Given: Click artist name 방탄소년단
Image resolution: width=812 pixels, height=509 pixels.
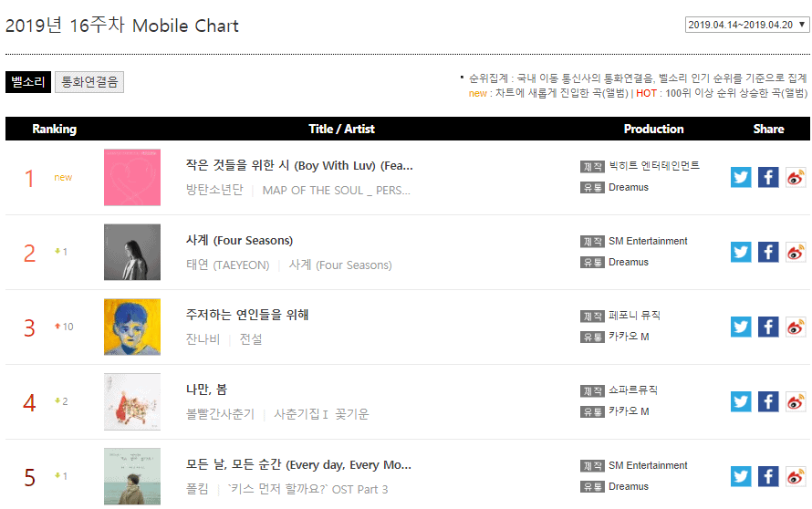Looking at the screenshot, I should click(214, 191).
